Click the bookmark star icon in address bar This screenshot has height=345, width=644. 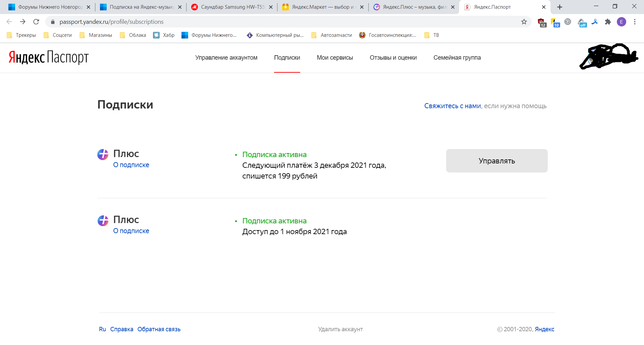pyautogui.click(x=524, y=22)
